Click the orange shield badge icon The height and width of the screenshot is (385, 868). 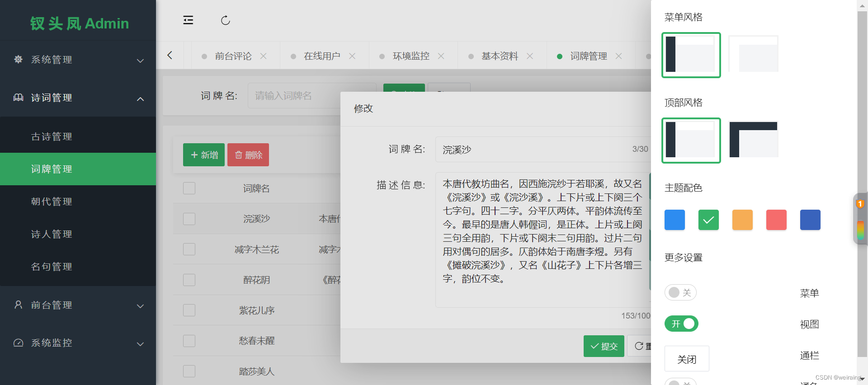(860, 204)
